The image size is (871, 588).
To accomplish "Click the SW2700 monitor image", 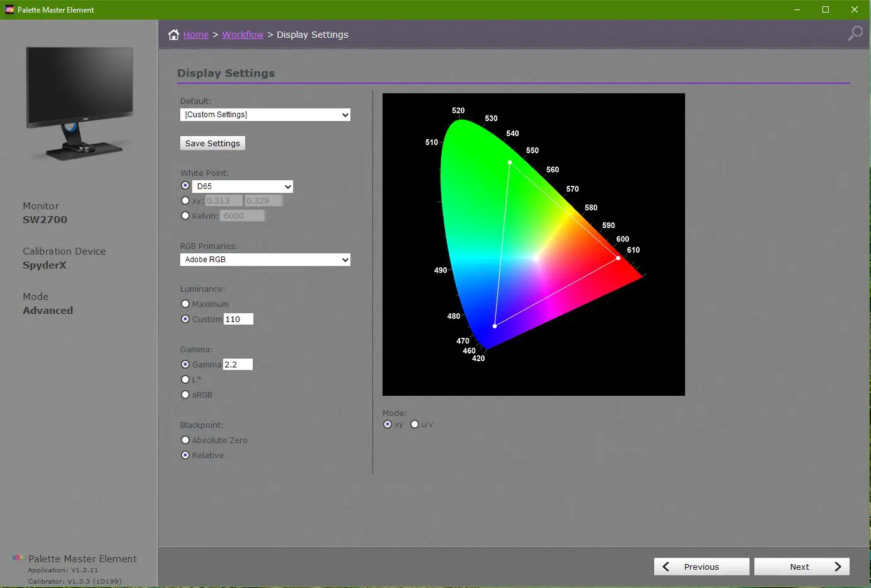I will (x=80, y=103).
